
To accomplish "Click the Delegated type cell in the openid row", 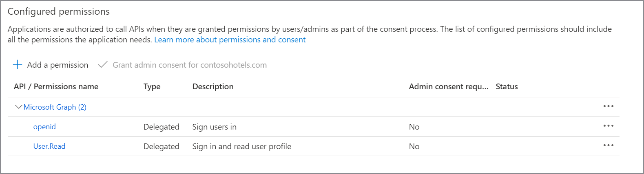I will pos(161,127).
